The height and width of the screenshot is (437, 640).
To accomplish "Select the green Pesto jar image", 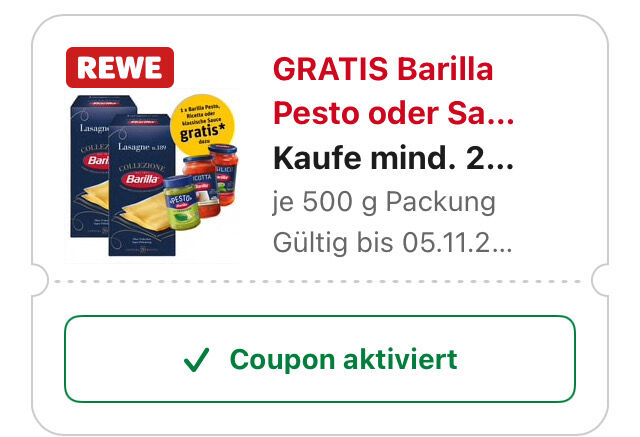I will pos(182,203).
